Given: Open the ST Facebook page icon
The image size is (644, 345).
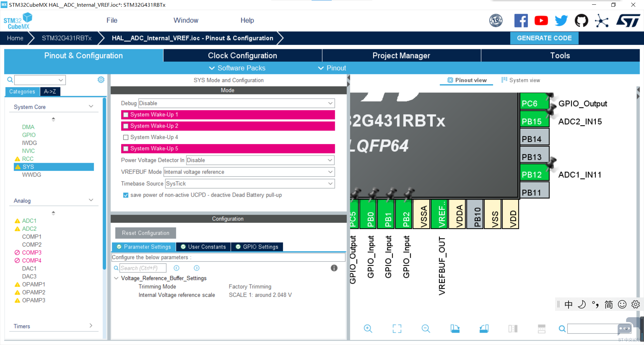Looking at the screenshot, I should [521, 21].
